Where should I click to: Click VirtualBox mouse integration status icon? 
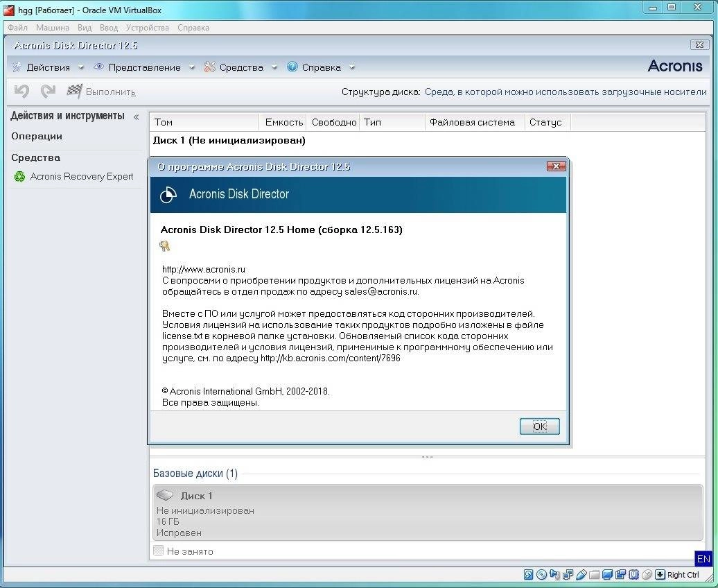(647, 575)
